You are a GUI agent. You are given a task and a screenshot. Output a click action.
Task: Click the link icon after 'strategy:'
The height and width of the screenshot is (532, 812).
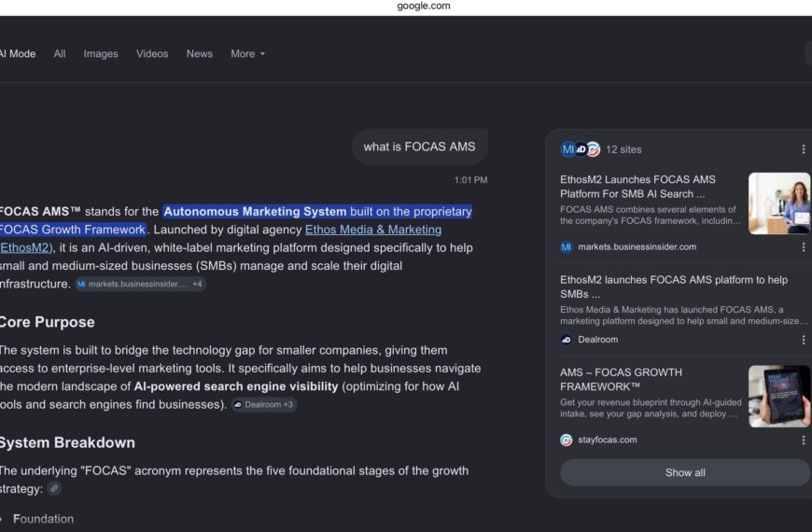point(54,488)
